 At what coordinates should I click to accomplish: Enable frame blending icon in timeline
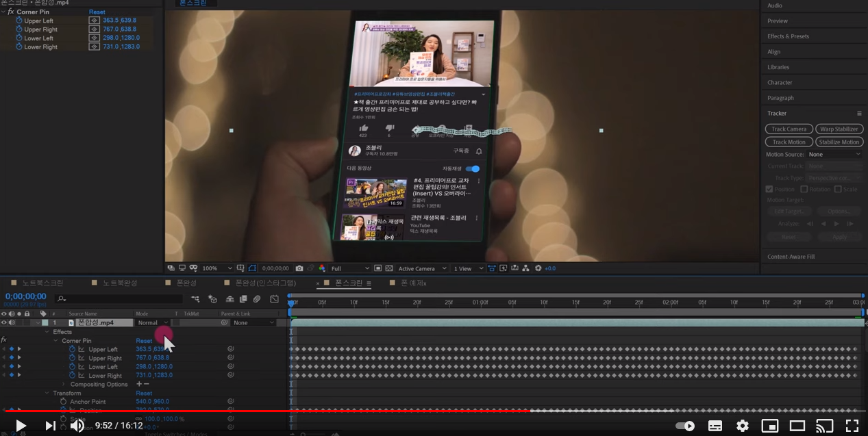tap(243, 299)
